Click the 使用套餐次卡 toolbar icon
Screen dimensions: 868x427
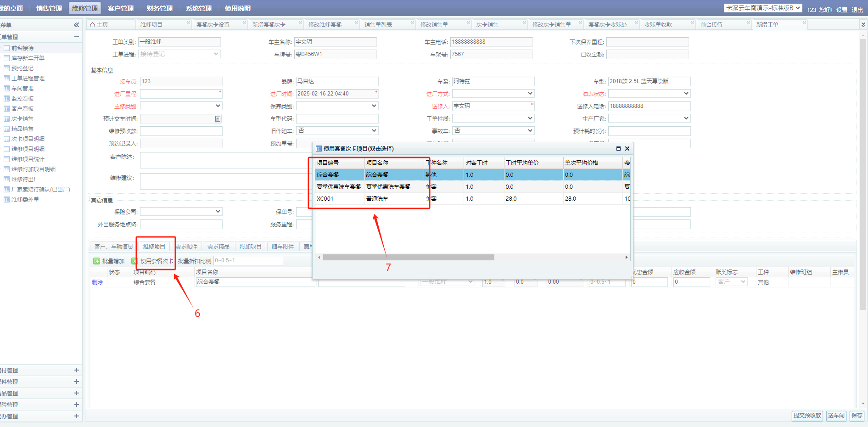pos(134,261)
